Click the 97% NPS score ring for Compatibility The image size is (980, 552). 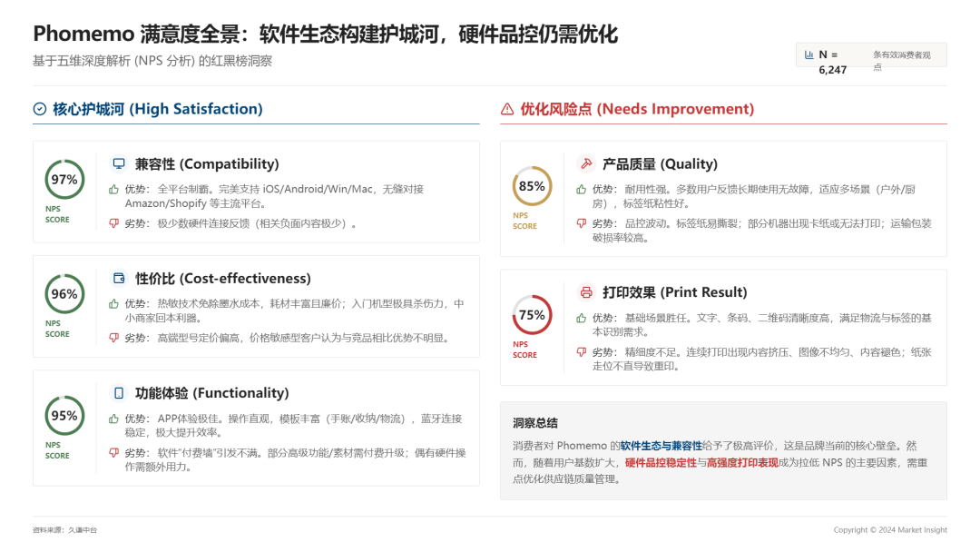64,179
